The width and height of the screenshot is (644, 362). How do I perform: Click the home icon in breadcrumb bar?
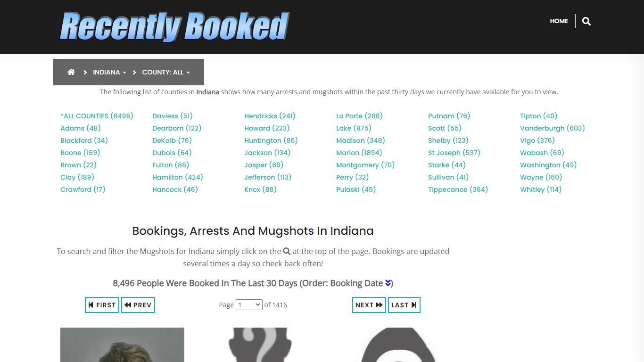point(71,72)
